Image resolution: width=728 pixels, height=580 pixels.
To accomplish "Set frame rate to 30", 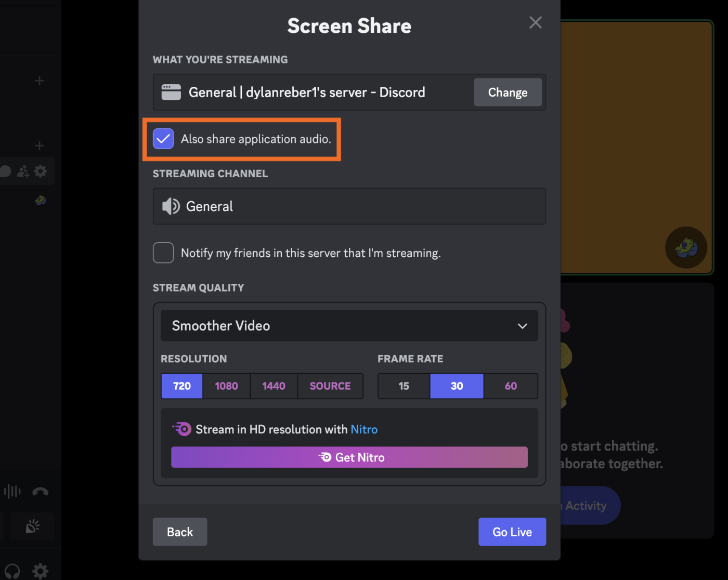I will (457, 386).
